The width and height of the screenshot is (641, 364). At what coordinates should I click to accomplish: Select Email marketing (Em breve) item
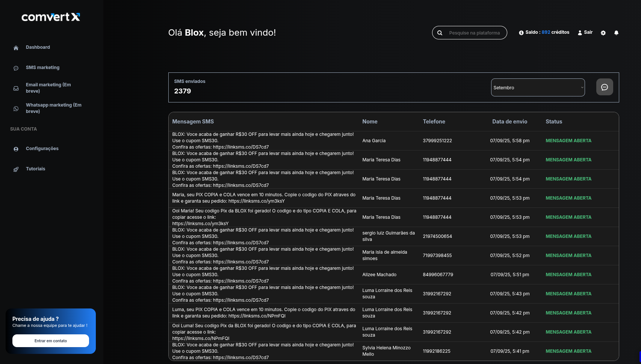point(48,88)
